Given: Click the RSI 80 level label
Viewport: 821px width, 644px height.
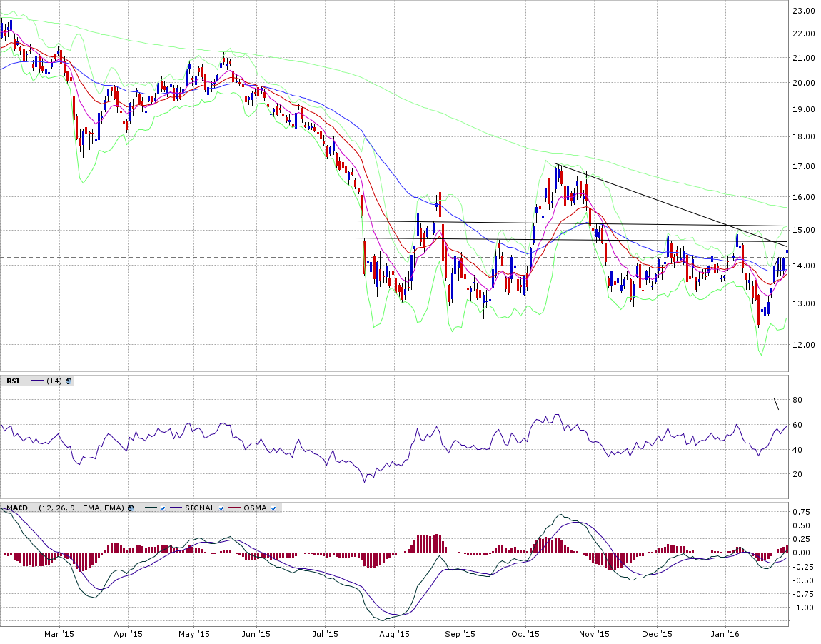Looking at the screenshot, I should click(x=797, y=400).
